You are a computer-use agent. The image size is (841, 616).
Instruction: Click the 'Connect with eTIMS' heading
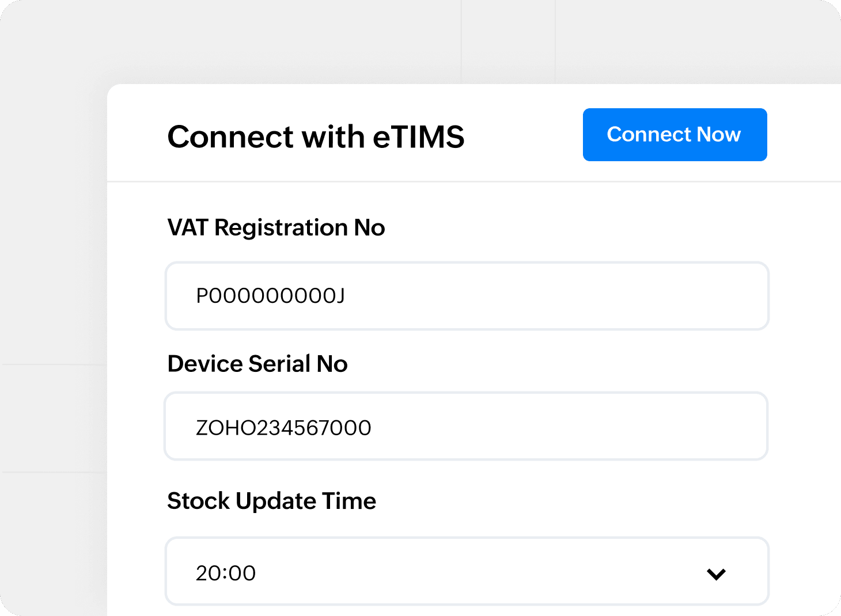(316, 137)
